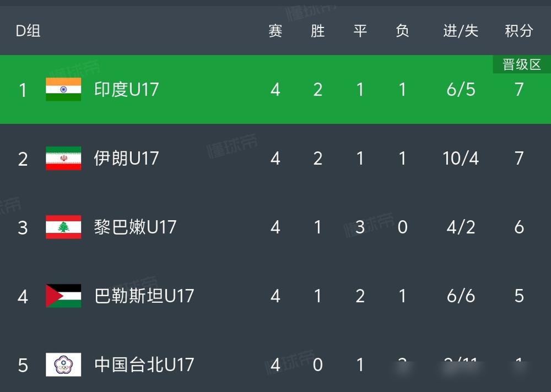This screenshot has width=551, height=392.
Task: Click the 胜 wins column header
Action: tap(318, 31)
